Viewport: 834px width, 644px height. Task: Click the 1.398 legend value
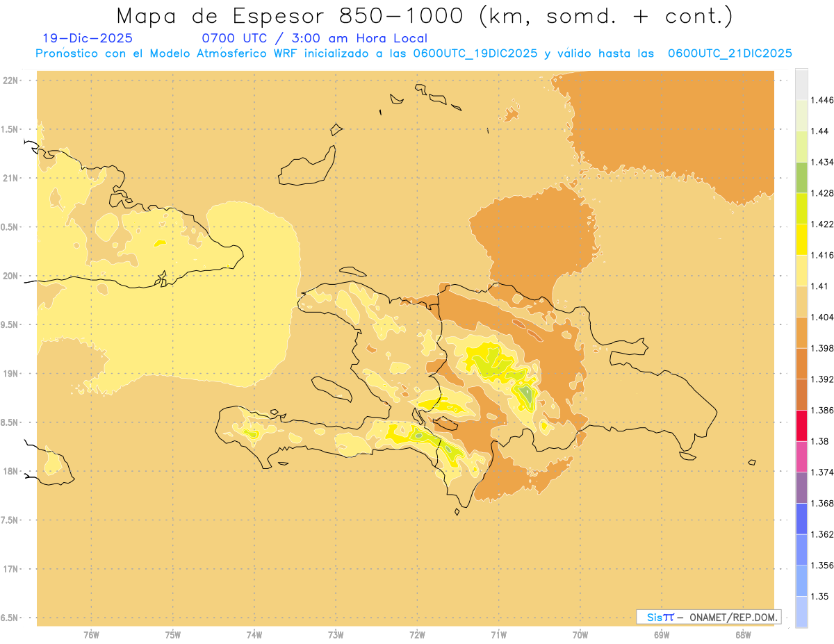pos(822,348)
